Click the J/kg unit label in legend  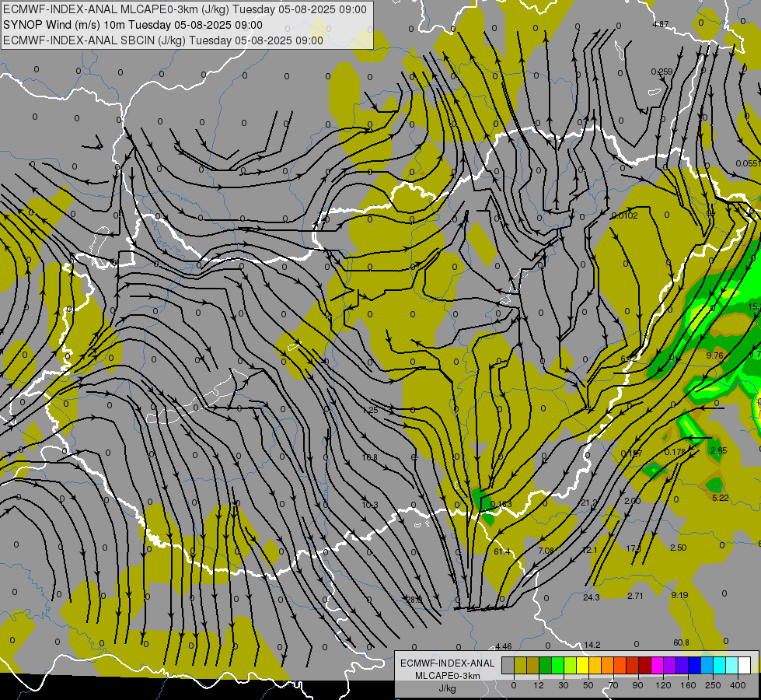pos(448,688)
